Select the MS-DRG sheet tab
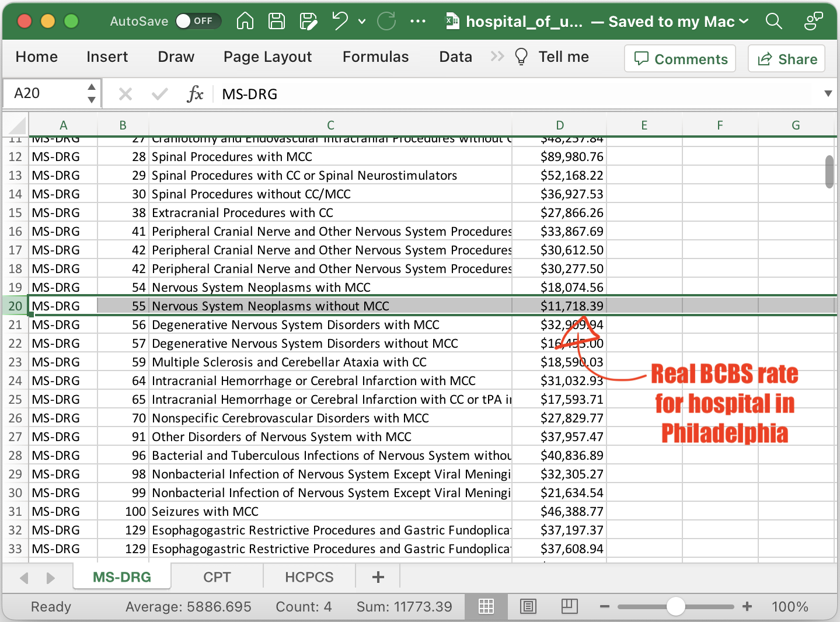The width and height of the screenshot is (840, 622). tap(122, 577)
